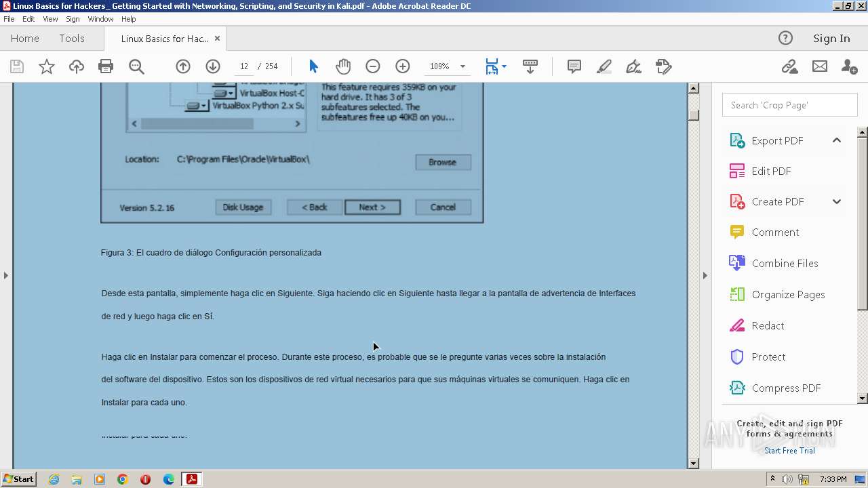The height and width of the screenshot is (488, 868).
Task: Click the stamp or redact toolbar icon
Action: pyautogui.click(x=664, y=66)
